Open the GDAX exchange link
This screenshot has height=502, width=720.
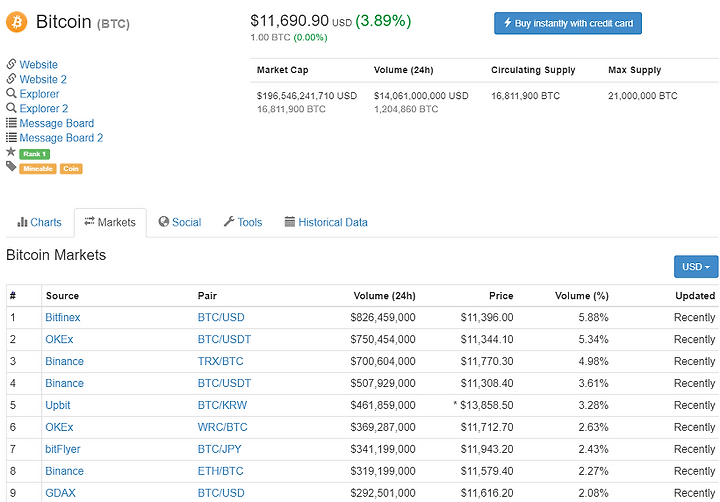click(60, 493)
